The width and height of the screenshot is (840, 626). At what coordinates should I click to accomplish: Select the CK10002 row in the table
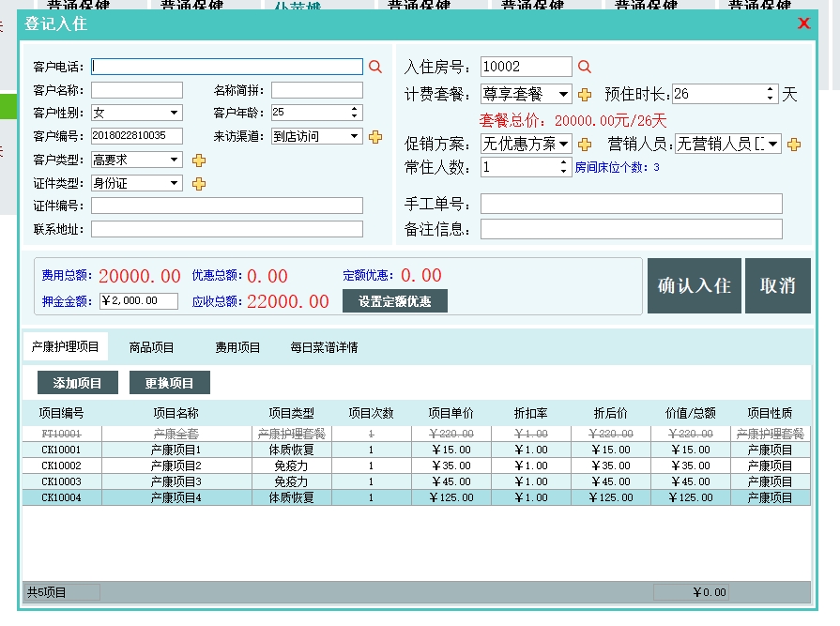coord(61,466)
